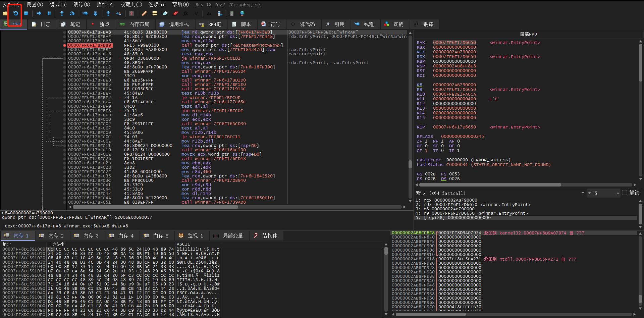Switch to the 断点 tab
Viewport: 644px width, 318px height.
click(104, 24)
